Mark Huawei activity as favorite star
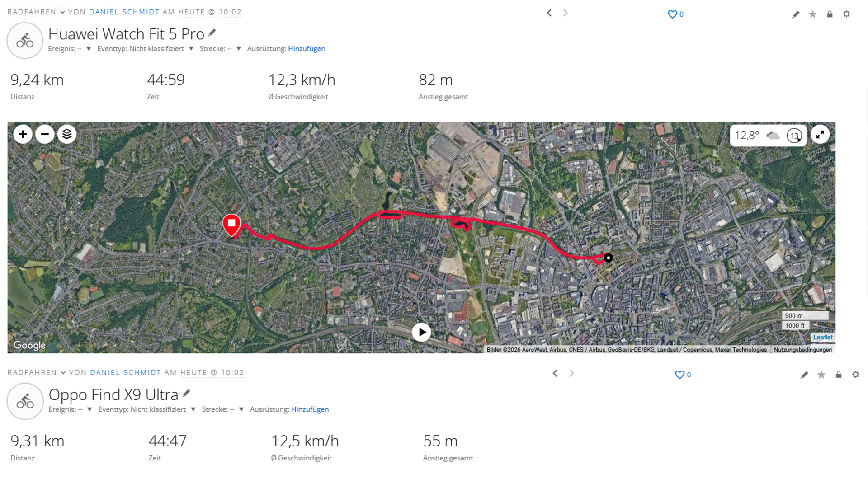The width and height of the screenshot is (868, 488). click(x=812, y=14)
